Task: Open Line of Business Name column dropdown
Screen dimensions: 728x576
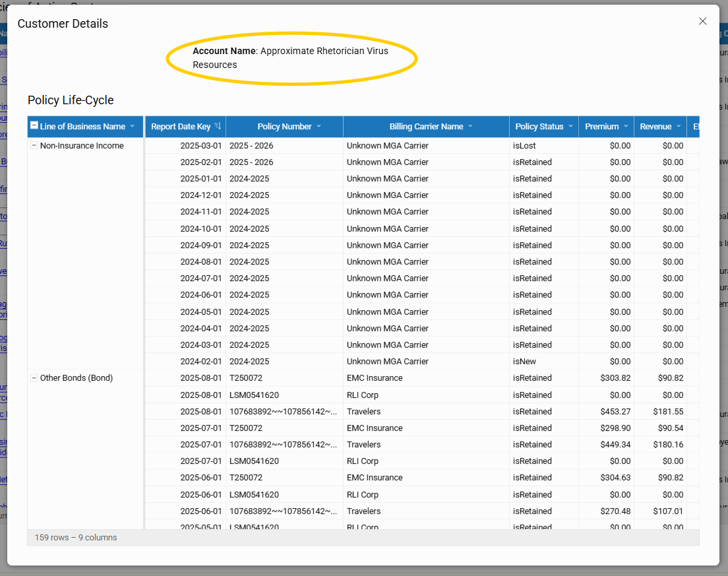Action: pos(132,126)
